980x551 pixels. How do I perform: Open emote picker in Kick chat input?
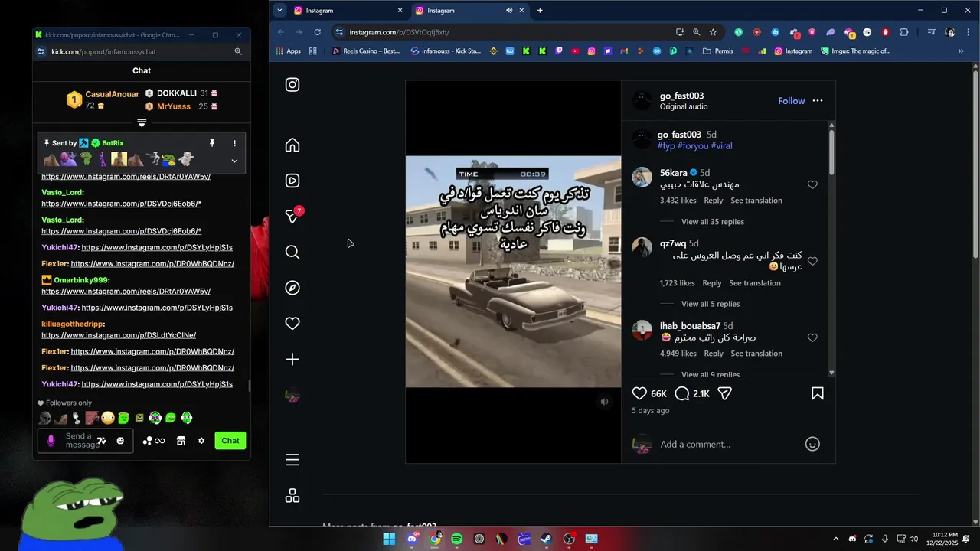tap(120, 441)
